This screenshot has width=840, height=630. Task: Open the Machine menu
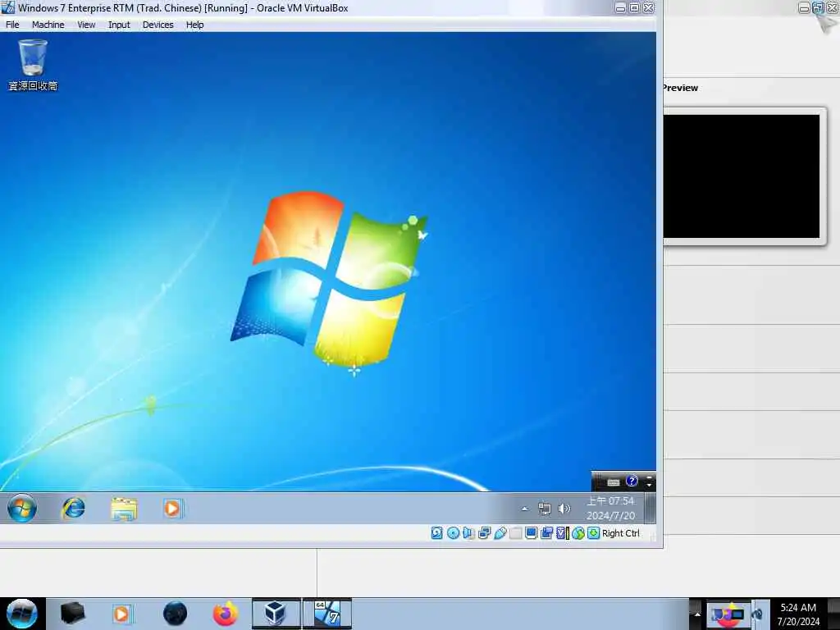click(x=48, y=25)
